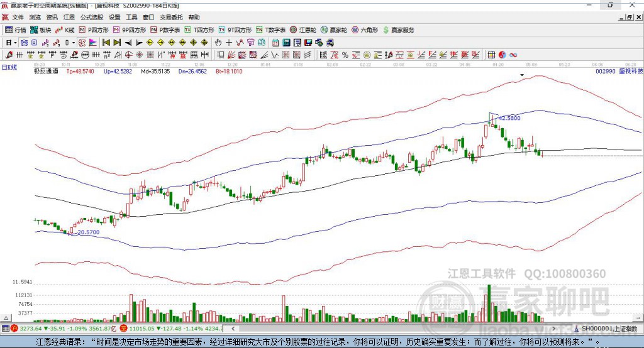Jump to first bar with the skip-to-start arrow
Image resolution: width=644 pixels, height=348 pixels.
click(x=106, y=43)
